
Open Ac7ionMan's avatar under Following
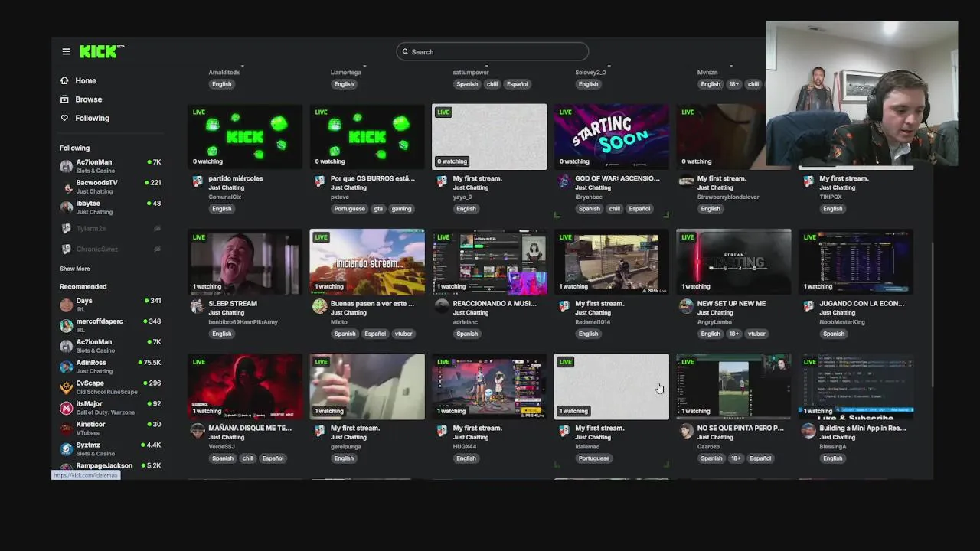pos(67,166)
